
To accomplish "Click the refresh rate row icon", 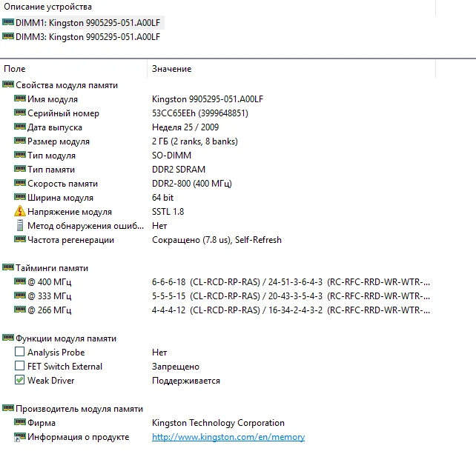I will point(20,239).
